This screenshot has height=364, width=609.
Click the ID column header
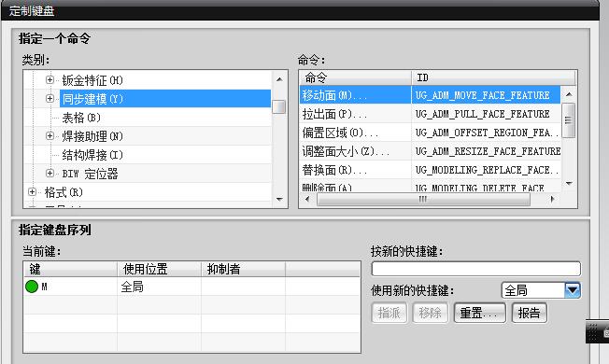(x=493, y=77)
